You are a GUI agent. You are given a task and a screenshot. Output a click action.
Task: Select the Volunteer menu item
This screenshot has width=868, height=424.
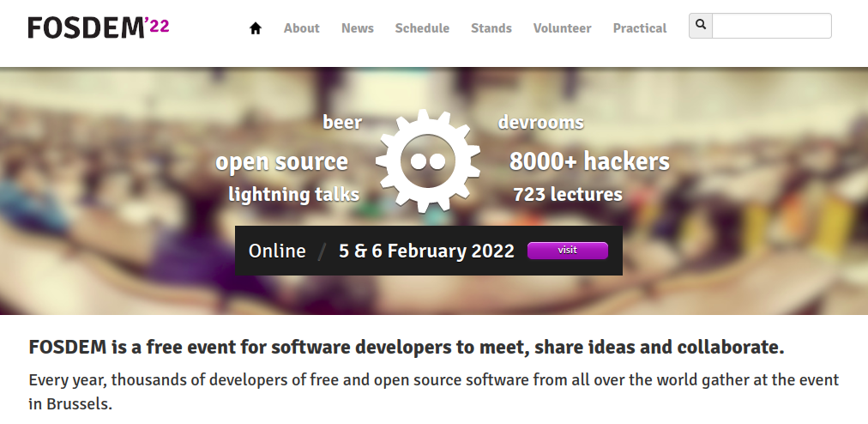pos(563,28)
